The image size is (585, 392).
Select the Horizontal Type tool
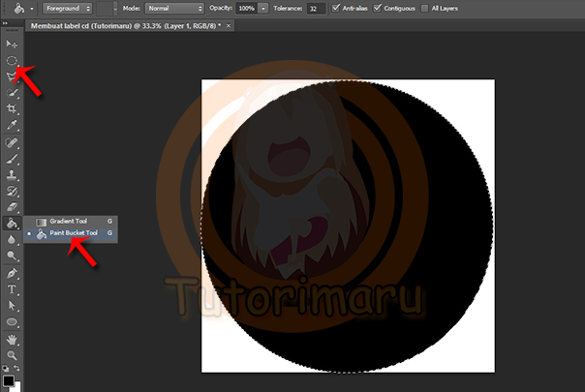coord(12,289)
